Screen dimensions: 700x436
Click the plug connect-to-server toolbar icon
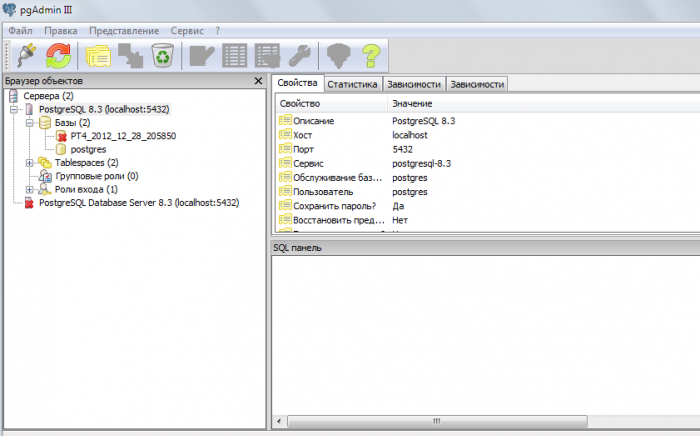[x=26, y=56]
